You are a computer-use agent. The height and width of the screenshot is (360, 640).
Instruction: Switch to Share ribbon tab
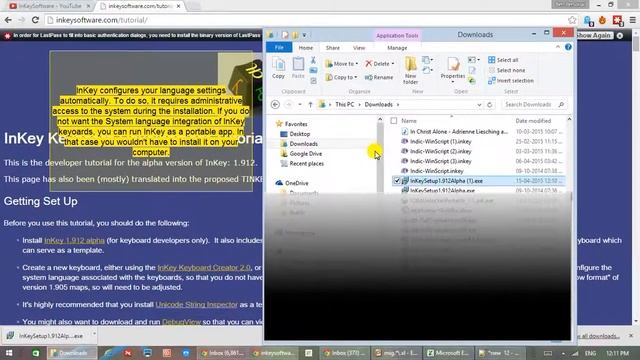click(x=333, y=48)
